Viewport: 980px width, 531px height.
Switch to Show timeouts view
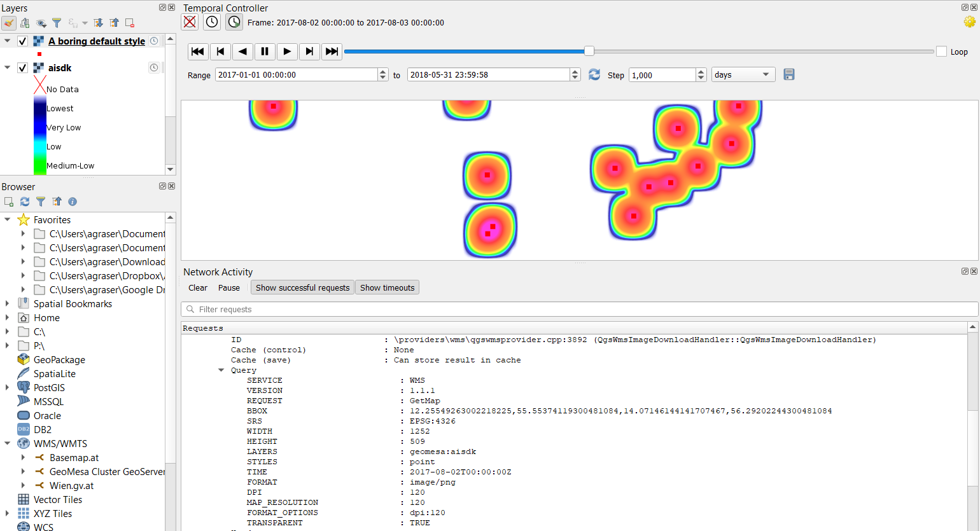pyautogui.click(x=386, y=287)
